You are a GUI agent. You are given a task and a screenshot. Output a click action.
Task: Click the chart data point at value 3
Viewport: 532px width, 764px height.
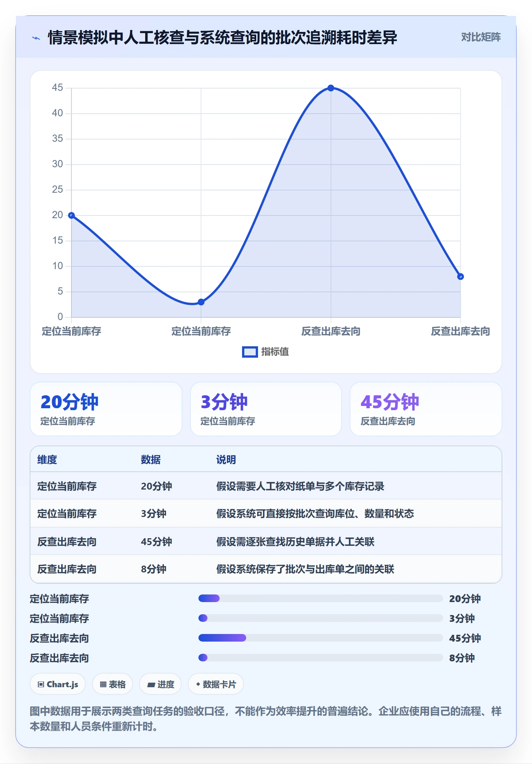[x=201, y=302]
